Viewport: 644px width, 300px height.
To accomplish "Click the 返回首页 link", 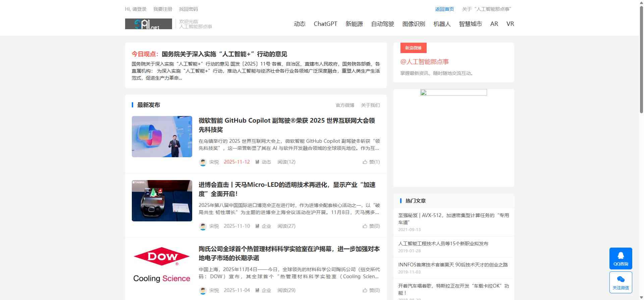I will (444, 9).
